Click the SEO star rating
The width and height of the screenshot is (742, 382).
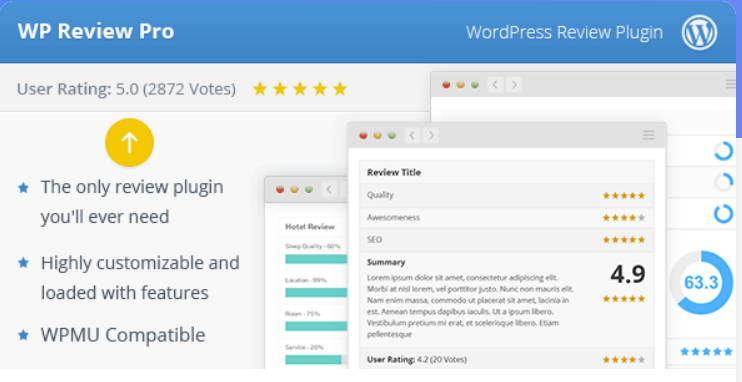pyautogui.click(x=624, y=240)
